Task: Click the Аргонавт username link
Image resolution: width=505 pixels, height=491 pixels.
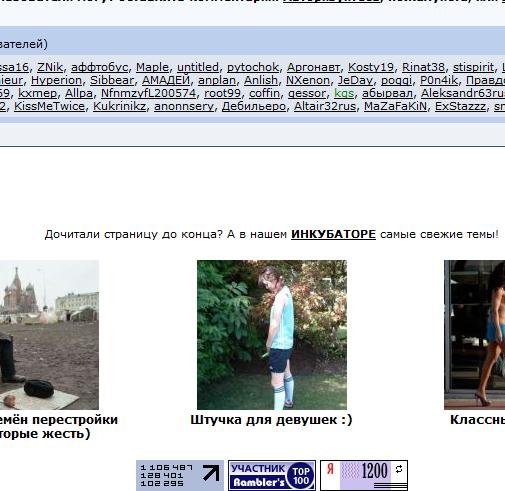Action: pyautogui.click(x=314, y=67)
